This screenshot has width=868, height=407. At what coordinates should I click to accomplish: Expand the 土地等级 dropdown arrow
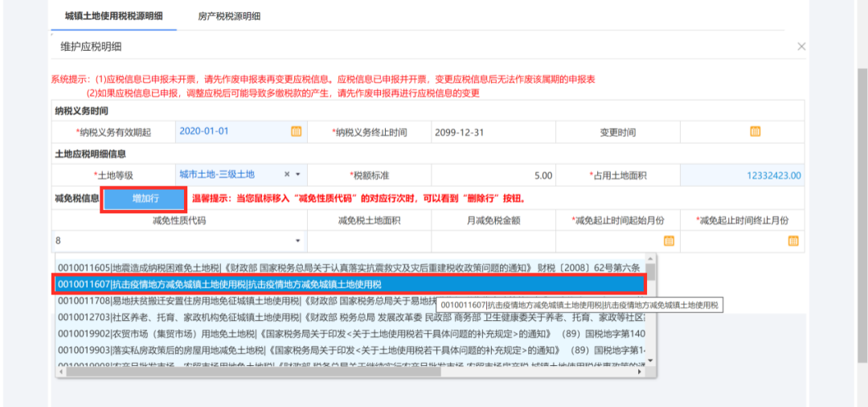coord(298,175)
